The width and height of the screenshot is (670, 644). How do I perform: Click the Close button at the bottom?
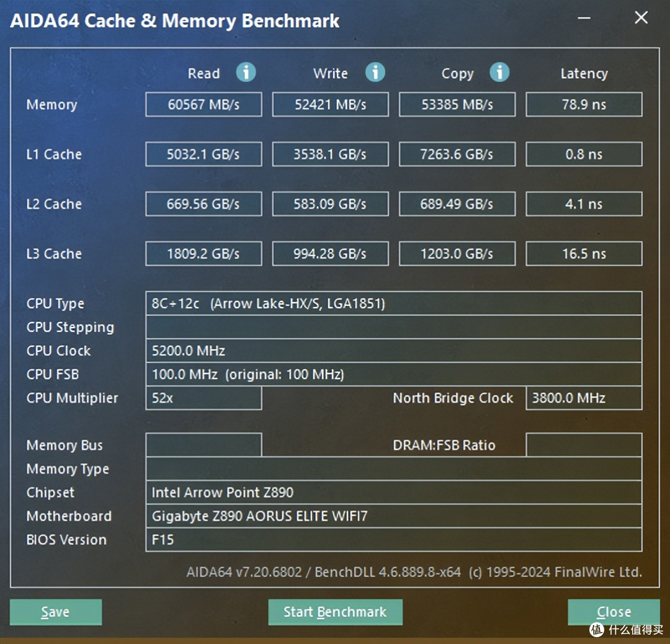[614, 612]
